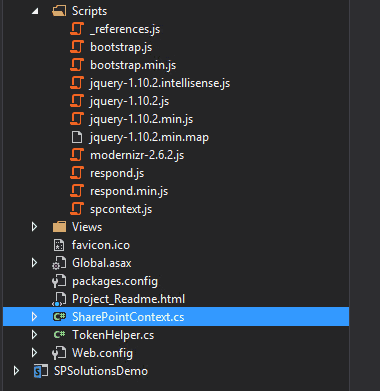Expand the Web.config node arrow
The image size is (380, 391).
tap(34, 353)
